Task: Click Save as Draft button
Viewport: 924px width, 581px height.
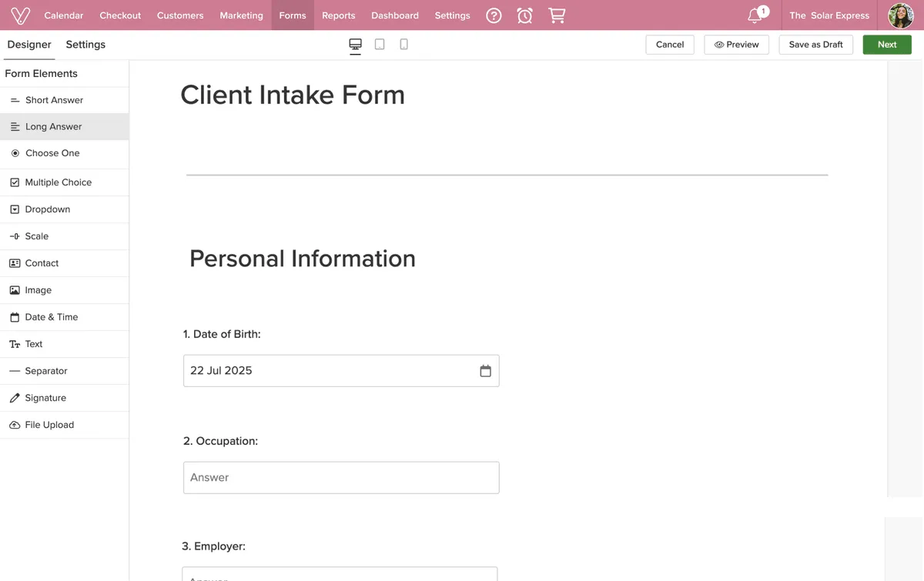Action: 815,45
